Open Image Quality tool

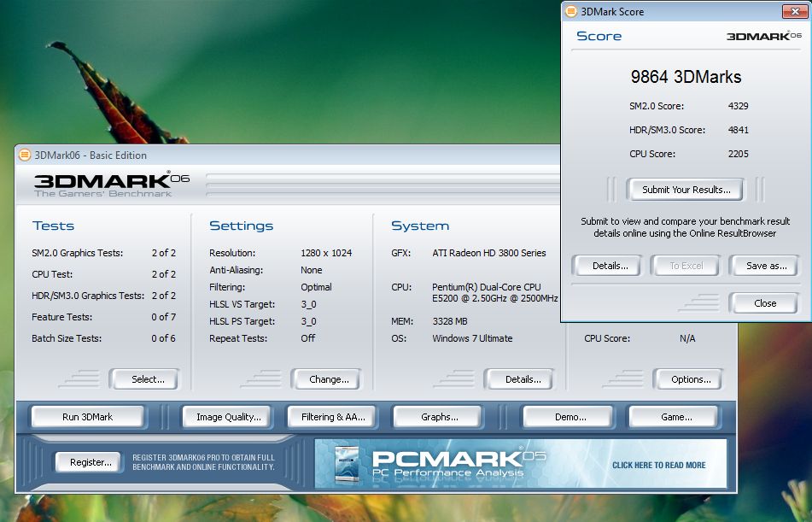pos(228,417)
